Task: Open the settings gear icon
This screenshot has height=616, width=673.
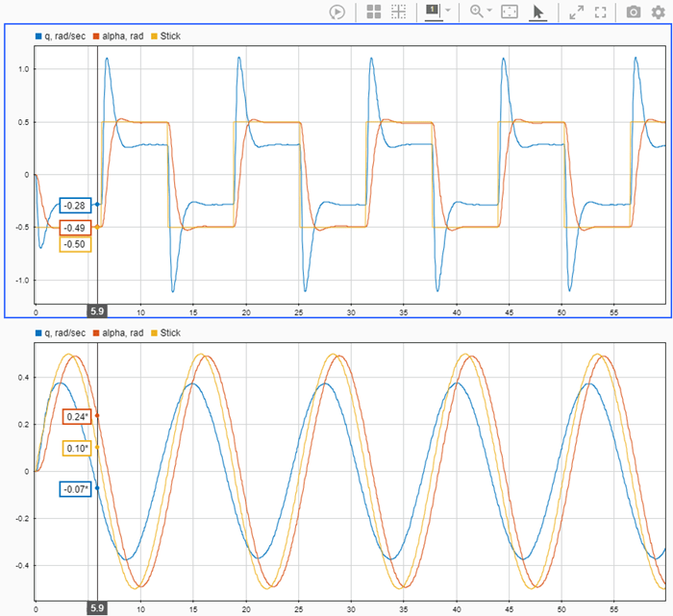Action: (x=659, y=12)
